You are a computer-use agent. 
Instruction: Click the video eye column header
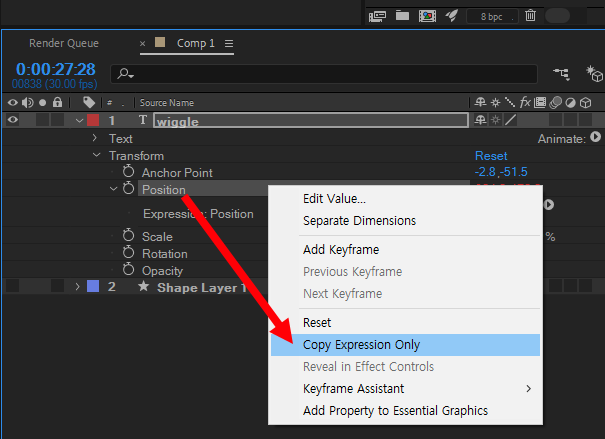[x=13, y=103]
